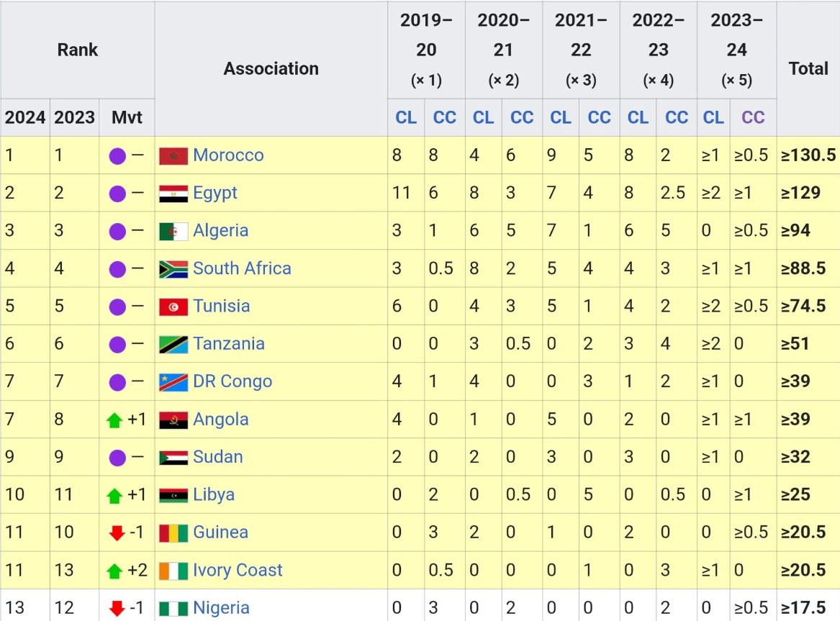The height and width of the screenshot is (621, 840).
Task: Follow the Ivory Coast link
Action: (238, 570)
